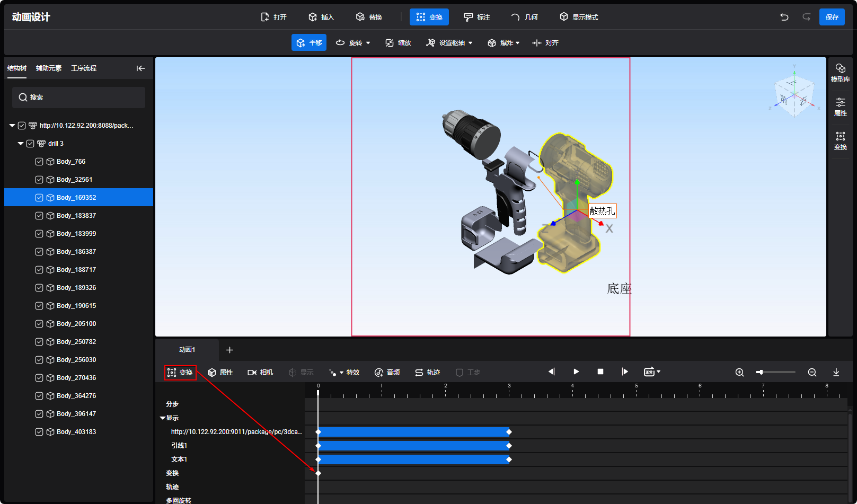Uncheck the Body_766 visibility checkbox
Image resolution: width=857 pixels, height=504 pixels.
pyautogui.click(x=39, y=162)
